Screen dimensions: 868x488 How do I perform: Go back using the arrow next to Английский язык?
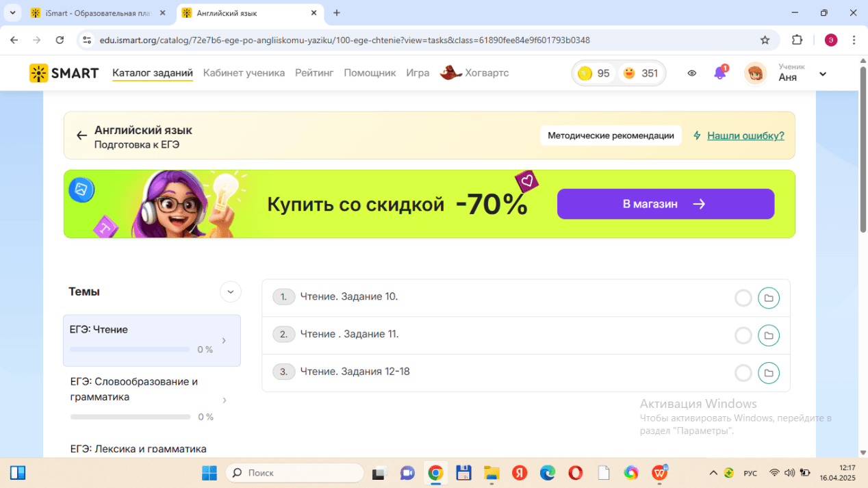pyautogui.click(x=81, y=136)
